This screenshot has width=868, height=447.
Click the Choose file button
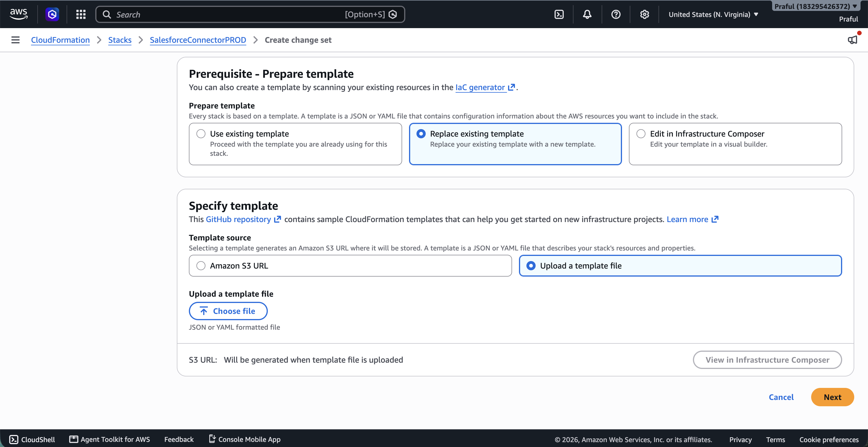[228, 311]
